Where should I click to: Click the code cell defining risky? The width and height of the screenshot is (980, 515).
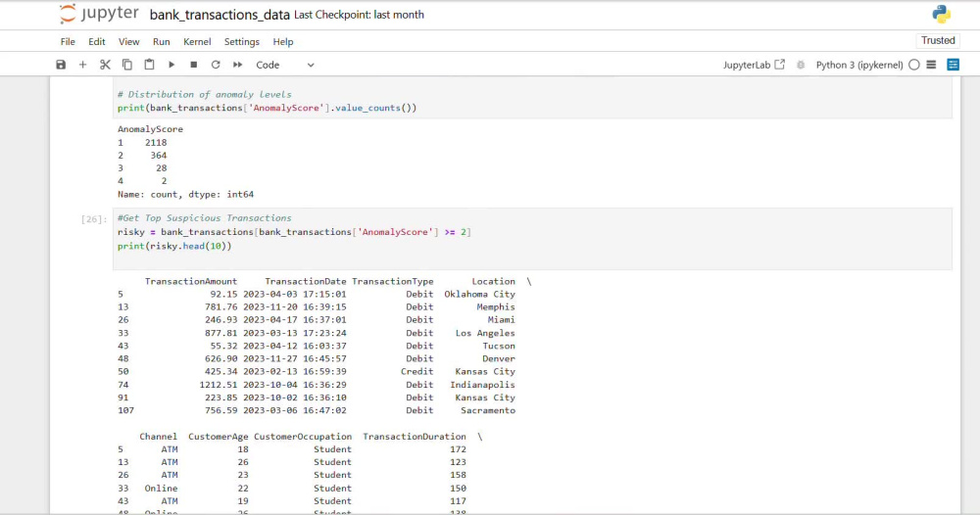532,239
